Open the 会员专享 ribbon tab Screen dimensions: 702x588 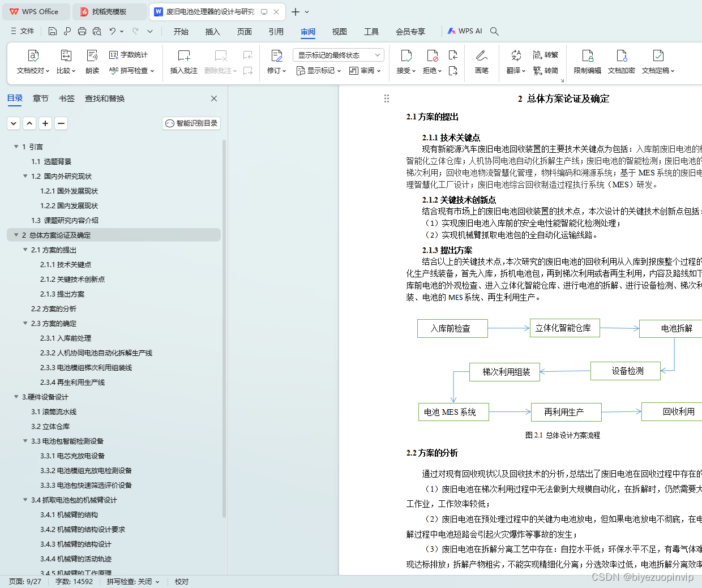[410, 32]
